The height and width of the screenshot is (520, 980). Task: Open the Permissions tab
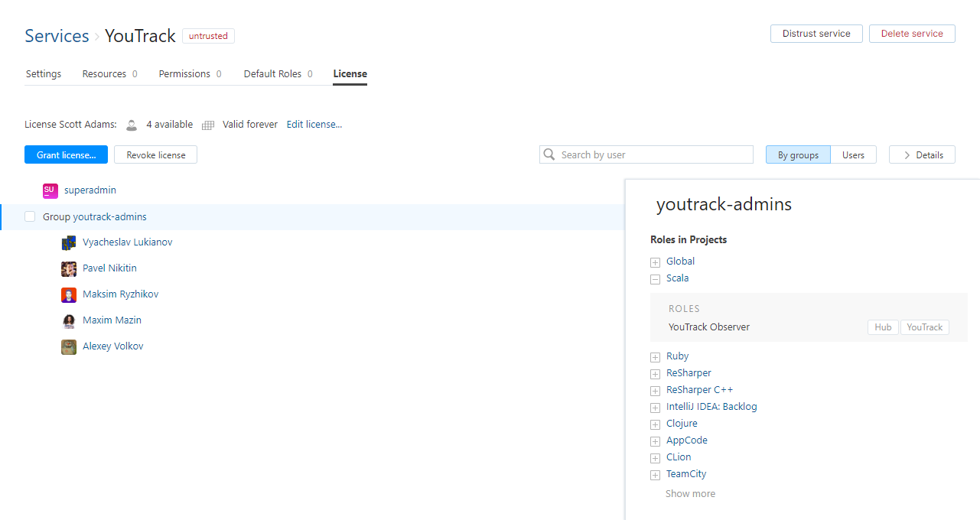click(x=184, y=74)
